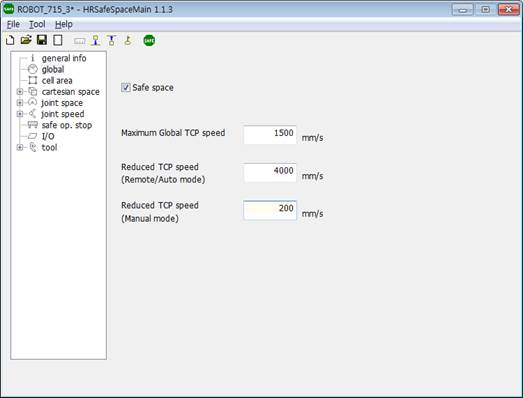
Task: Maximize the HRSafeSpaceMain window
Action: pyautogui.click(x=486, y=10)
